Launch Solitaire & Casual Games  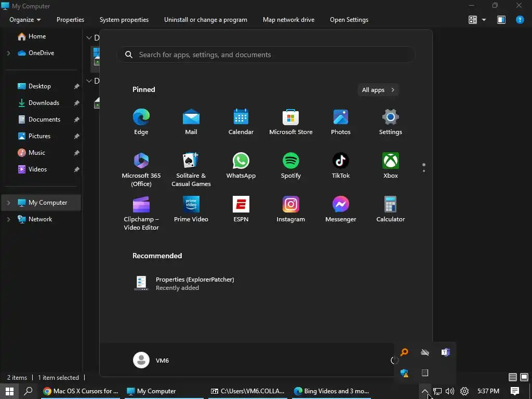pyautogui.click(x=191, y=170)
